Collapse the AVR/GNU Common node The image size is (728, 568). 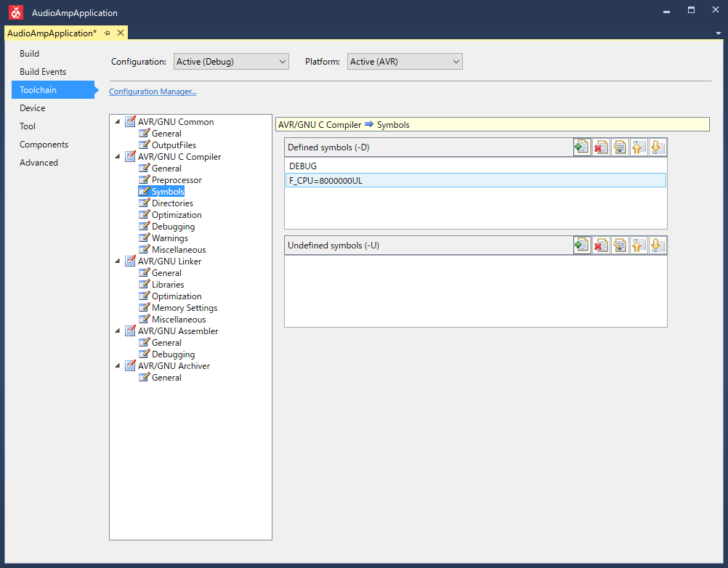(x=118, y=121)
